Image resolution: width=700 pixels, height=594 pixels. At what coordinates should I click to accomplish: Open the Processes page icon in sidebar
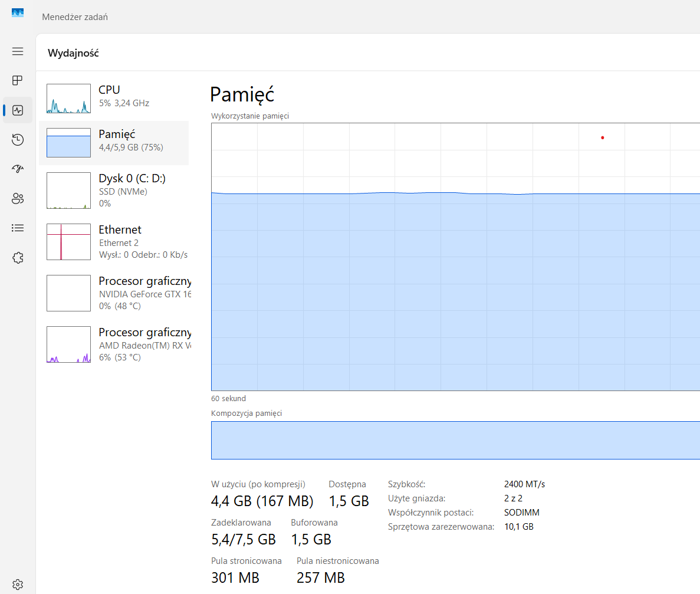(x=18, y=80)
